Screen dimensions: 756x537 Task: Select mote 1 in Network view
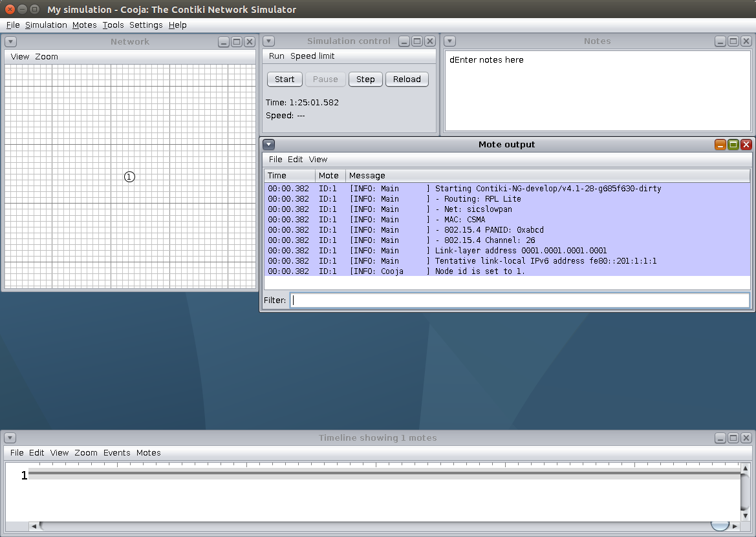coord(129,177)
